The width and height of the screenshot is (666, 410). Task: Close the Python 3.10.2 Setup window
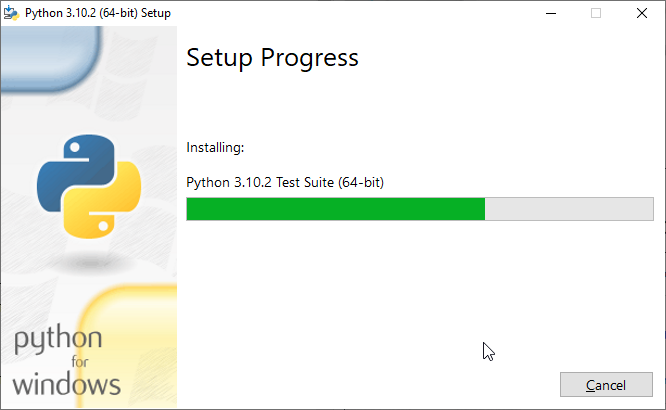click(x=642, y=13)
